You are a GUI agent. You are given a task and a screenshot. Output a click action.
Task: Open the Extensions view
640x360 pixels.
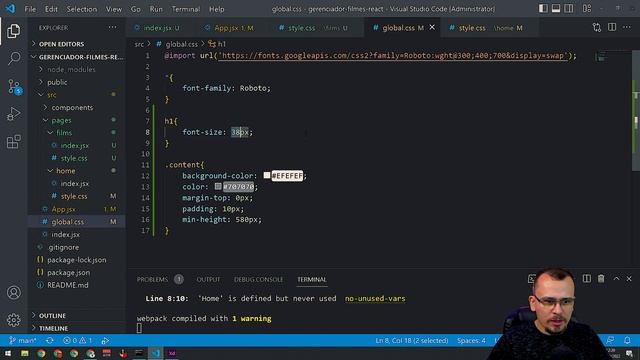(13, 142)
